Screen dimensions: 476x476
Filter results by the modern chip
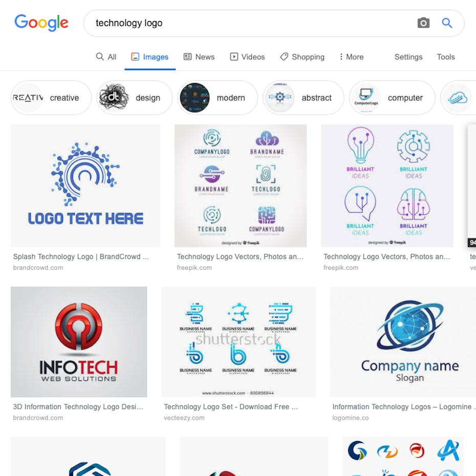click(218, 98)
